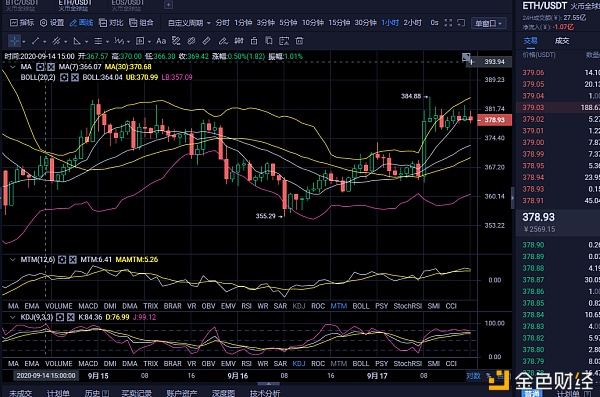Expand the trend line tool dropdown arrow
Image resolution: width=600 pixels, height=397 pixels.
(x=44, y=41)
